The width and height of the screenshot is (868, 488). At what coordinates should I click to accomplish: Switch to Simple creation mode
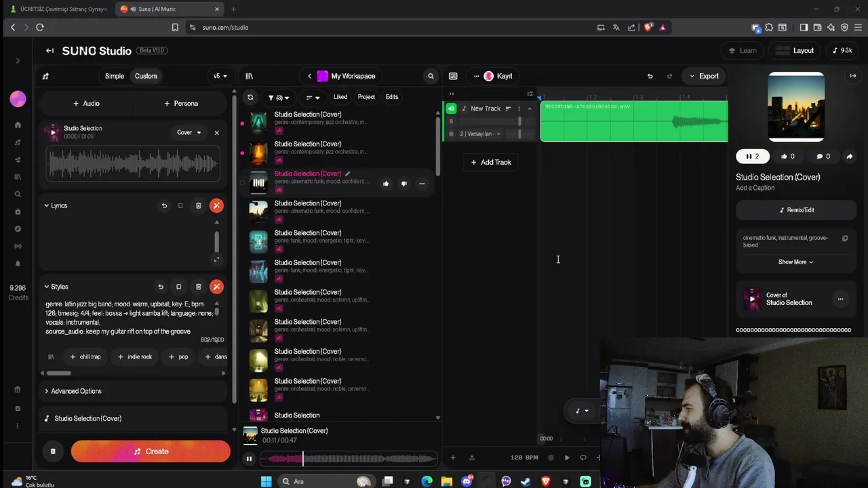pyautogui.click(x=115, y=76)
